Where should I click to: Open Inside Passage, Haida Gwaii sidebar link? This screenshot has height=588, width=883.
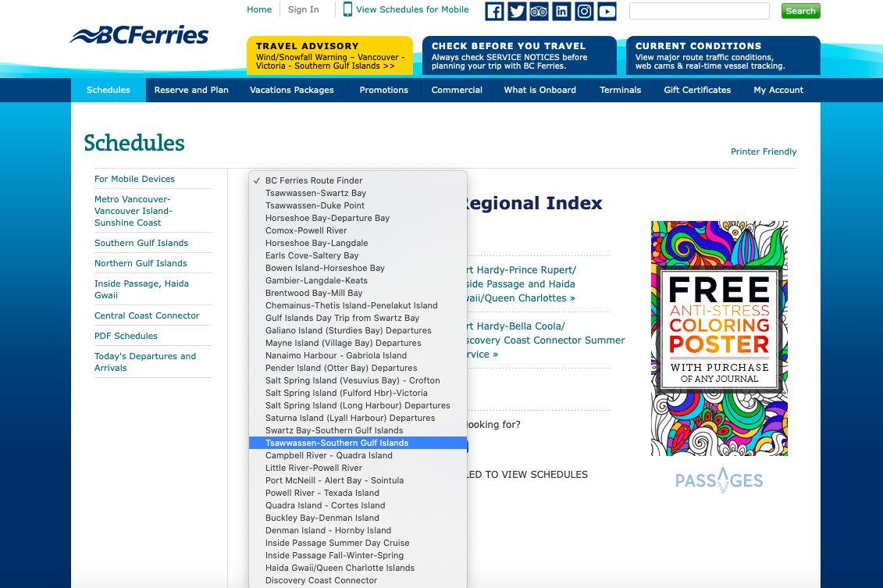tap(141, 290)
